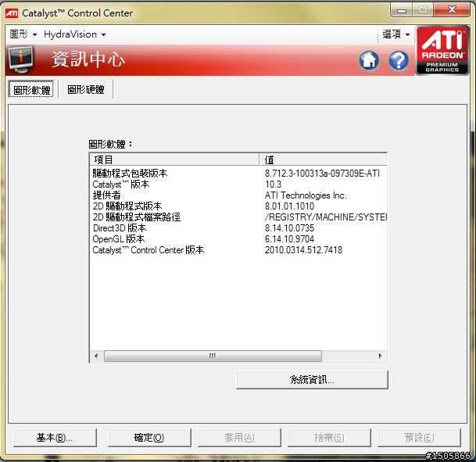
Task: Click the list's left scroll arrow
Action: (x=96, y=356)
